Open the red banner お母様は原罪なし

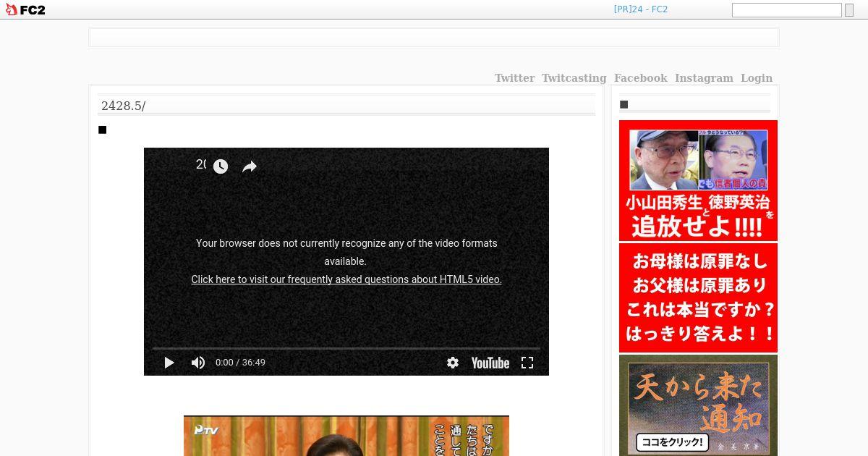(x=698, y=297)
